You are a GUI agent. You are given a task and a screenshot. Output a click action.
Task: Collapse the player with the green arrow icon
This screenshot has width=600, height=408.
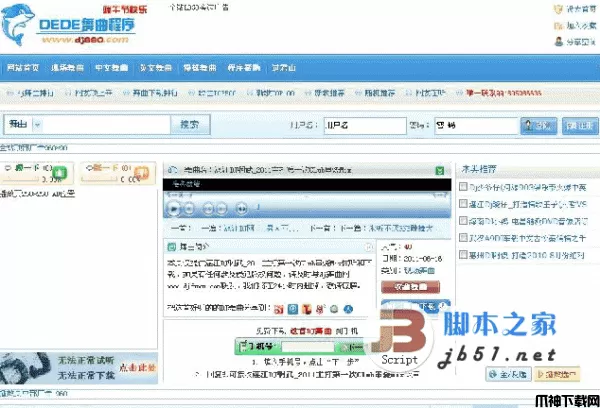(x=440, y=171)
